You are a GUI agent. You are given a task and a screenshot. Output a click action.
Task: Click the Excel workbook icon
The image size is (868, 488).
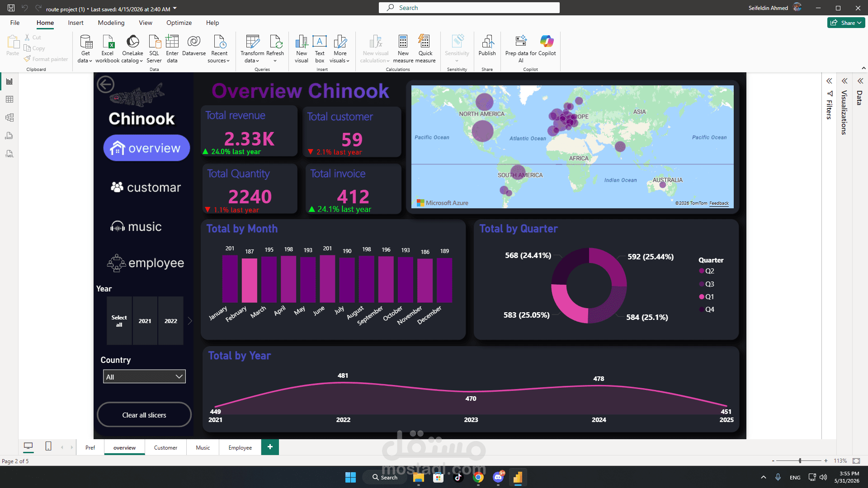(108, 48)
